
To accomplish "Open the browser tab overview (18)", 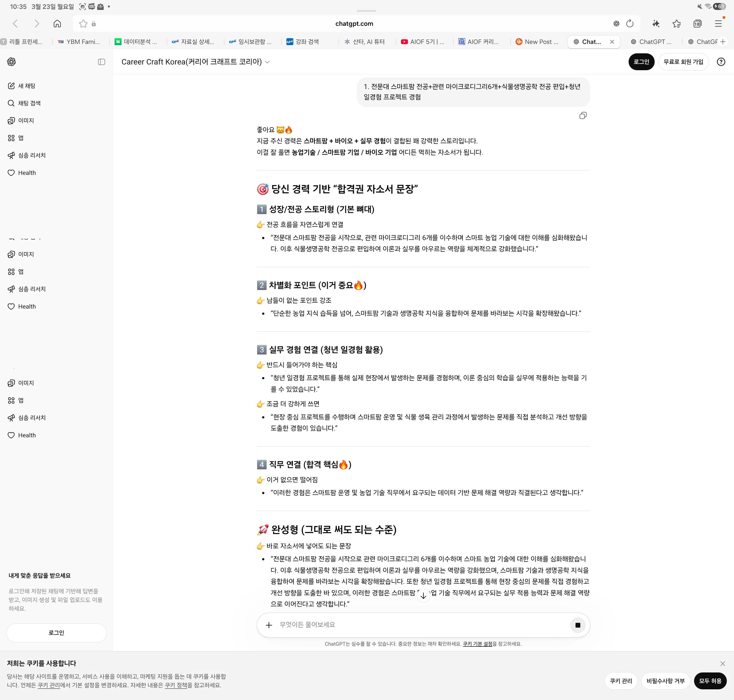I will [697, 23].
